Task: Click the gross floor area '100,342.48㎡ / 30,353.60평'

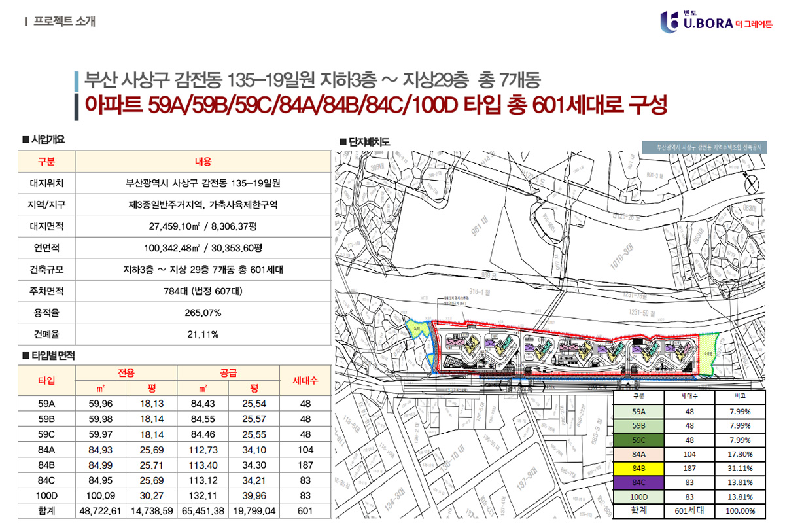Action: pyautogui.click(x=203, y=248)
